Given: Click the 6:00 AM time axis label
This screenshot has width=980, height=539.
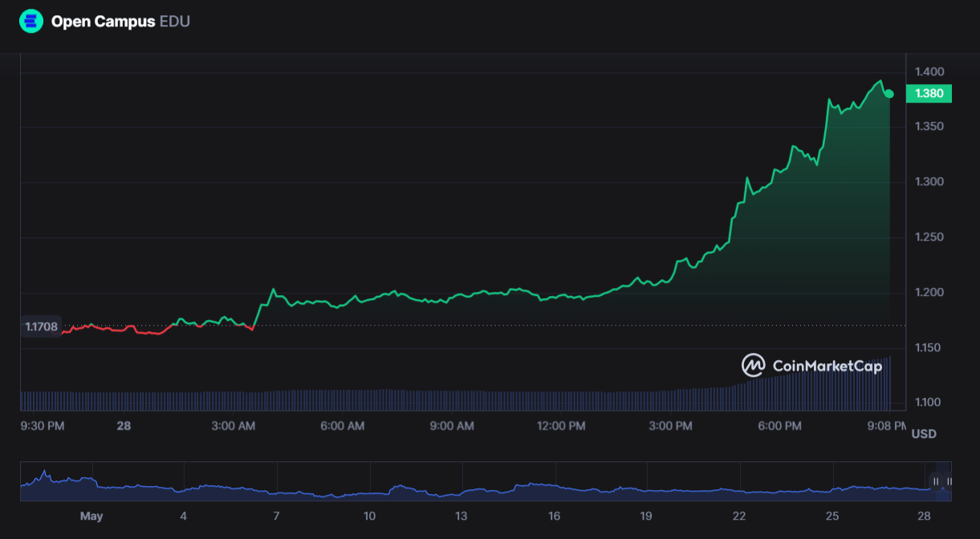Looking at the screenshot, I should tap(343, 426).
